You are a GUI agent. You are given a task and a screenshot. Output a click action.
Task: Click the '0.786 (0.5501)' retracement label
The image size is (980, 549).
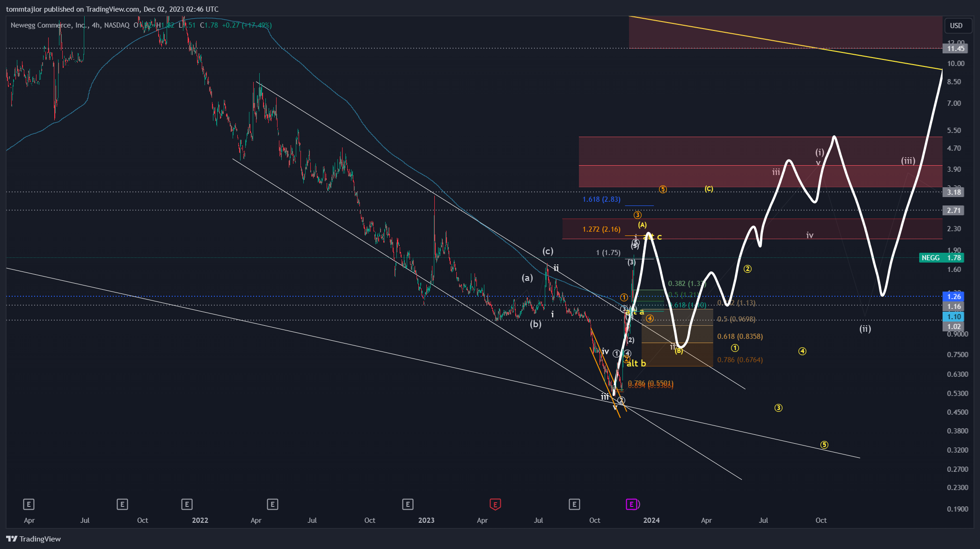(x=651, y=383)
